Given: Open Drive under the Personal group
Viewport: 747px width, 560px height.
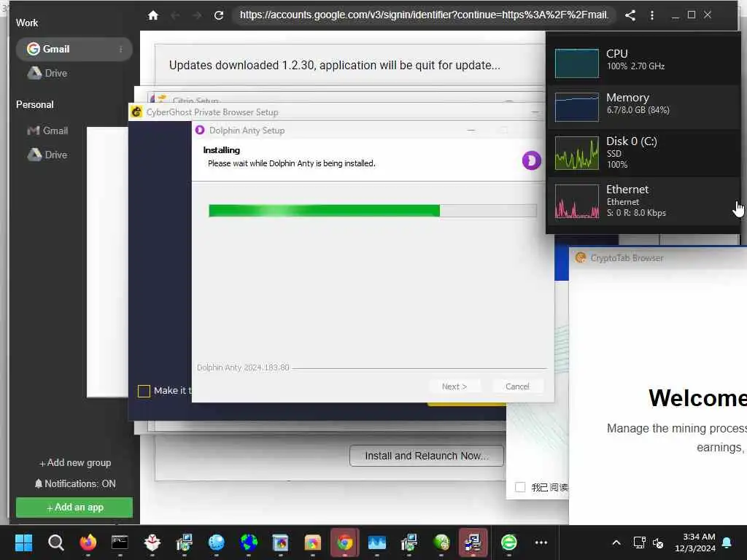Looking at the screenshot, I should (47, 155).
